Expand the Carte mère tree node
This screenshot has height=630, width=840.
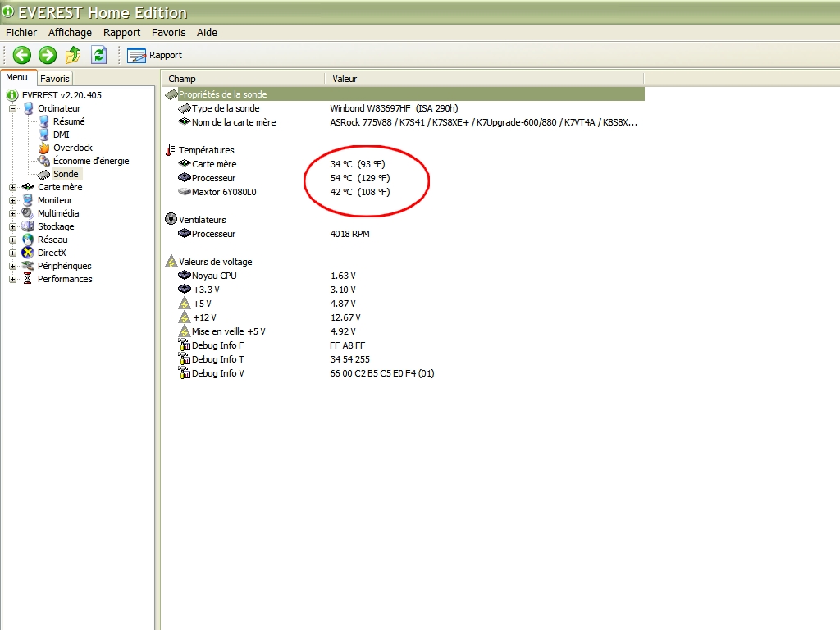tap(13, 187)
